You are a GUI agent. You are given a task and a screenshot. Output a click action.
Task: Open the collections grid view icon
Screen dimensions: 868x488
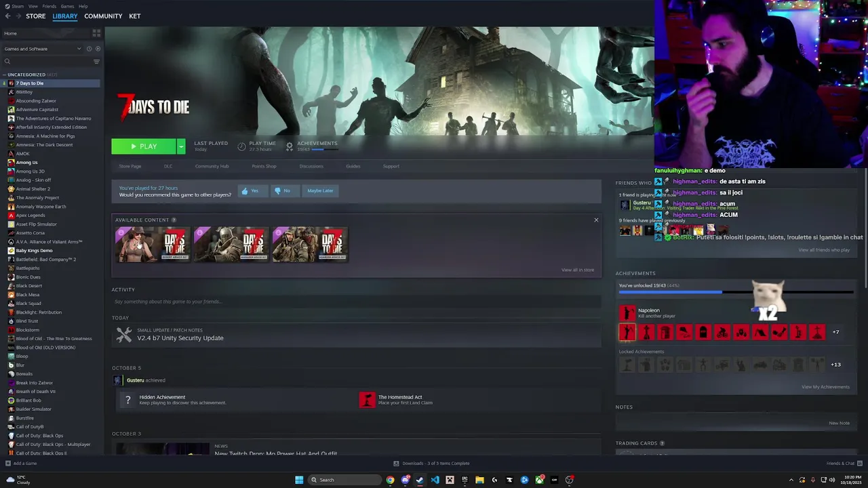click(x=96, y=33)
